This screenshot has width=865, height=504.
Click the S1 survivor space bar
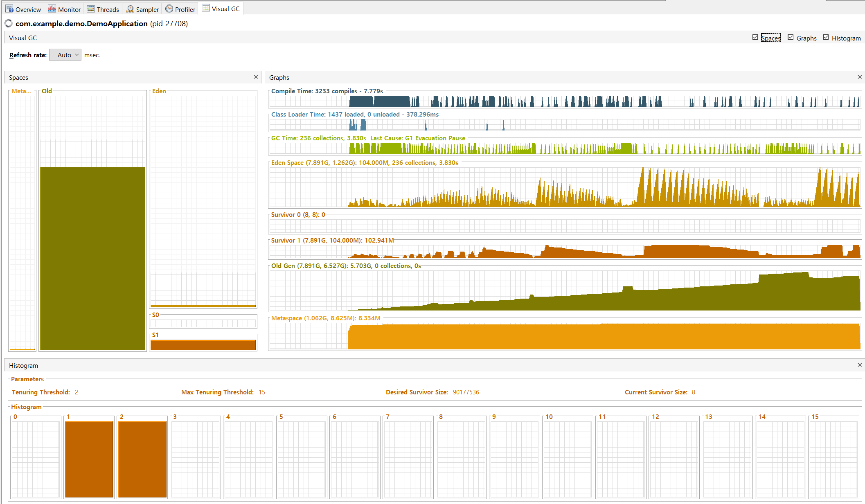click(203, 345)
